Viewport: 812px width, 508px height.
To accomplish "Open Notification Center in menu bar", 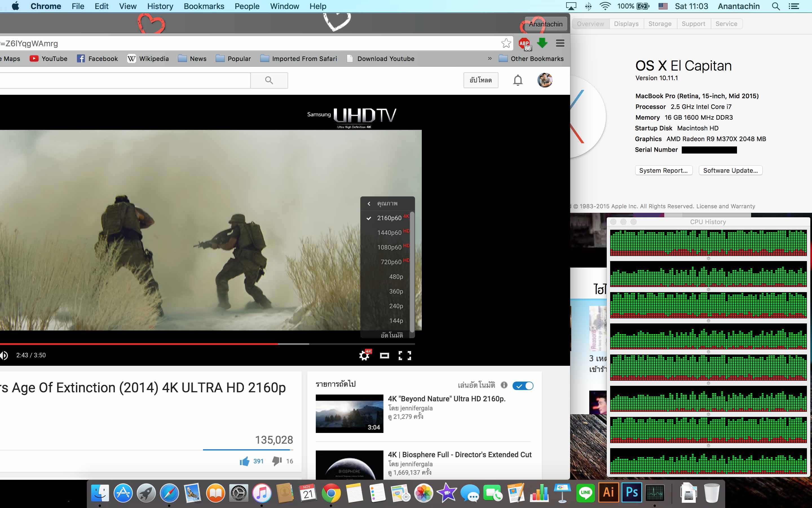I will (x=794, y=6).
